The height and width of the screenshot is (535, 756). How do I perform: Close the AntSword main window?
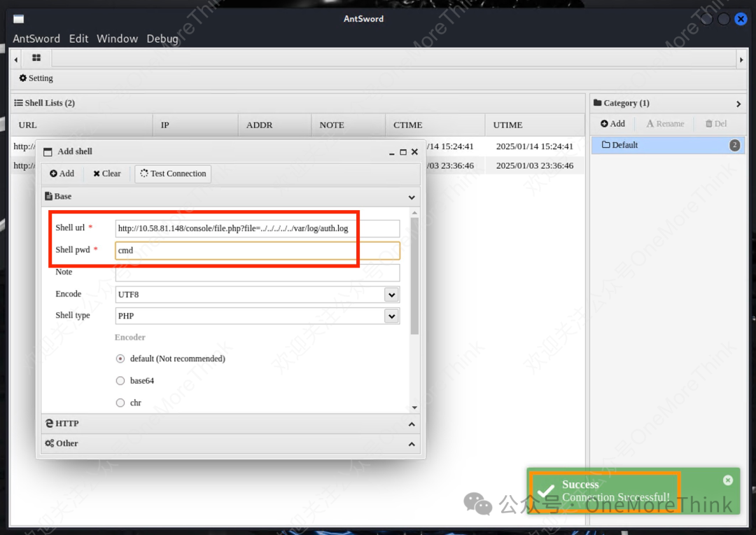pyautogui.click(x=741, y=19)
